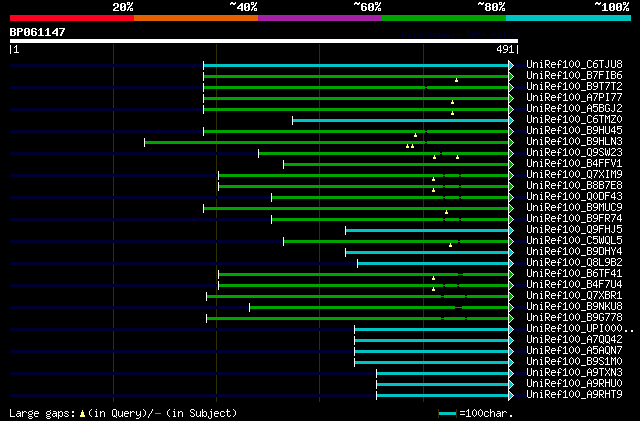The image size is (640, 421).
Task: Click the yellow gap marker under B9MUC9 alignment
Action: (x=447, y=213)
